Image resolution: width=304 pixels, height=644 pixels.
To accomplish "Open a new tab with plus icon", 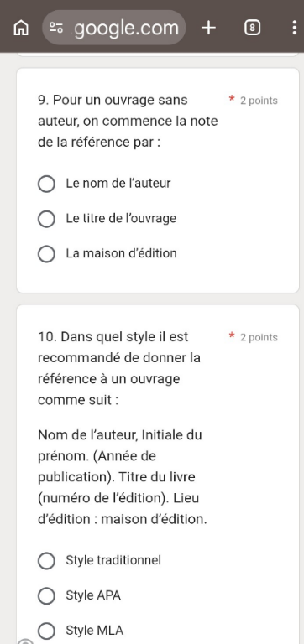I will [209, 28].
